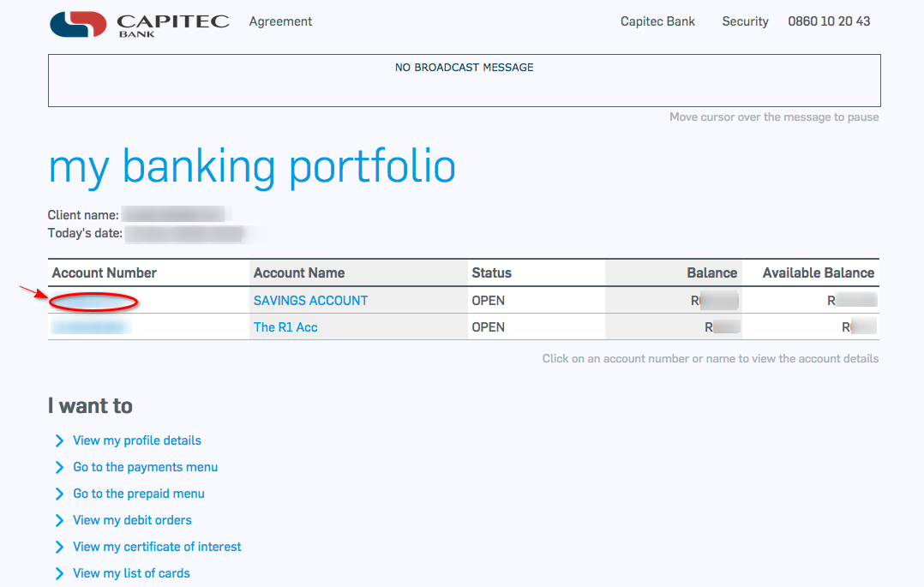Click the arrow icon next to payments menu link

click(x=58, y=467)
